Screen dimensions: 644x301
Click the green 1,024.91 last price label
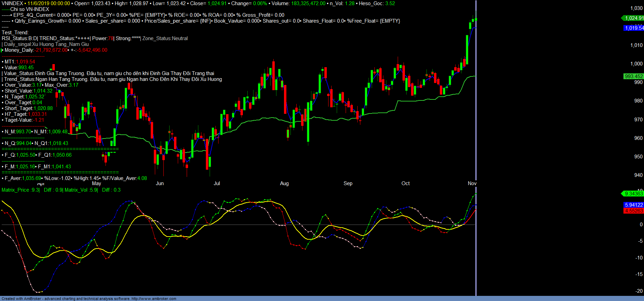633,18
